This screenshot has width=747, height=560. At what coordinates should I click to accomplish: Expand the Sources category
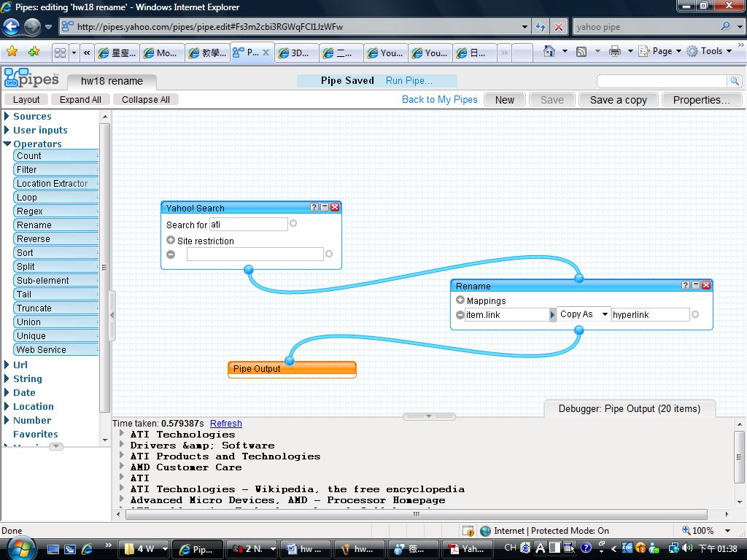(x=7, y=116)
